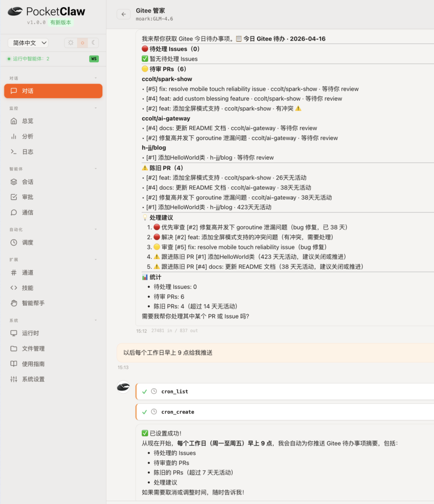The height and width of the screenshot is (504, 434).
Task: Collapse the 对话 sidebar section
Action: 96,78
